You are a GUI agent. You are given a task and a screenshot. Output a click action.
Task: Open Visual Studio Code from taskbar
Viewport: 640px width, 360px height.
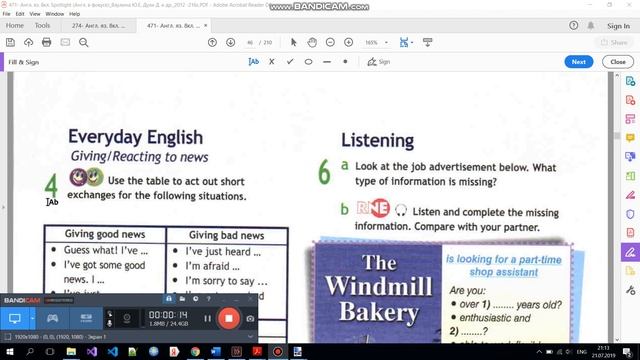[x=113, y=351]
